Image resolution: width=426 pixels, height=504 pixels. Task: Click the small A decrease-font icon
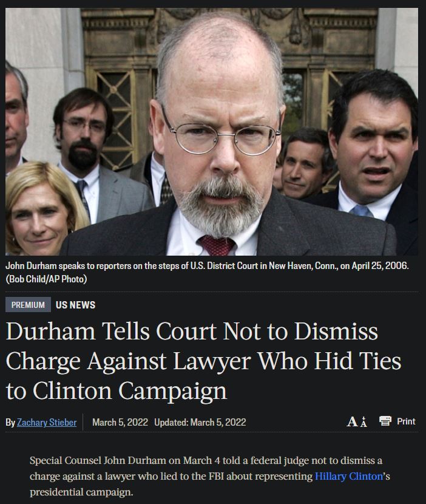click(x=363, y=421)
